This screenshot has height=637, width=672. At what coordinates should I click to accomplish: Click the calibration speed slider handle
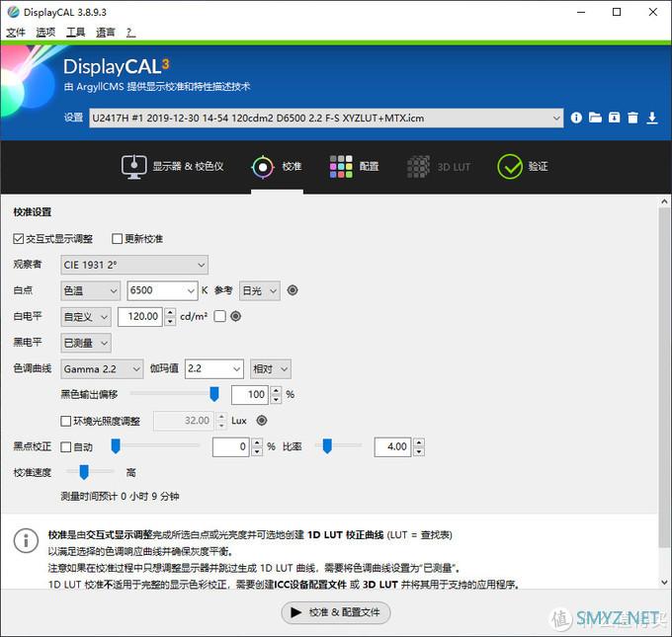point(84,472)
